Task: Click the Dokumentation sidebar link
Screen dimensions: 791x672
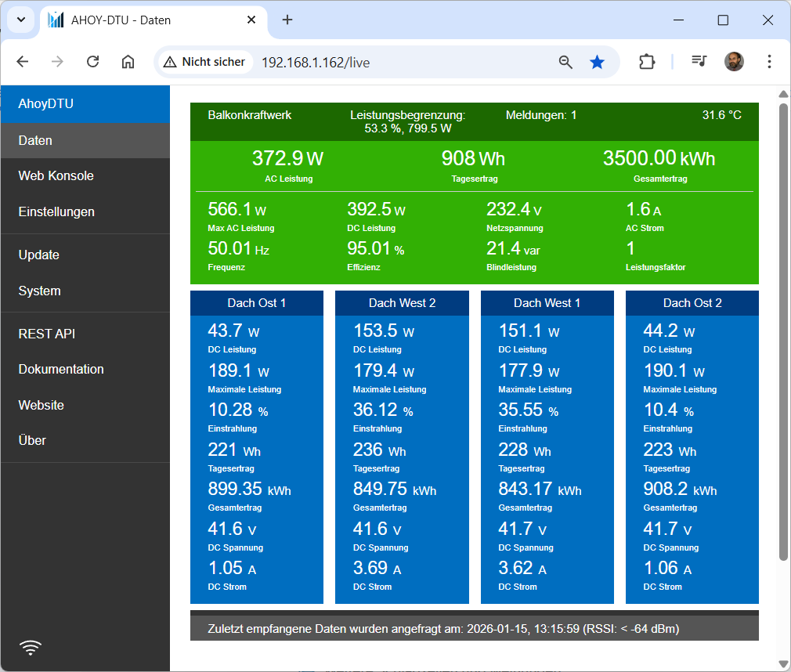Action: (x=61, y=369)
